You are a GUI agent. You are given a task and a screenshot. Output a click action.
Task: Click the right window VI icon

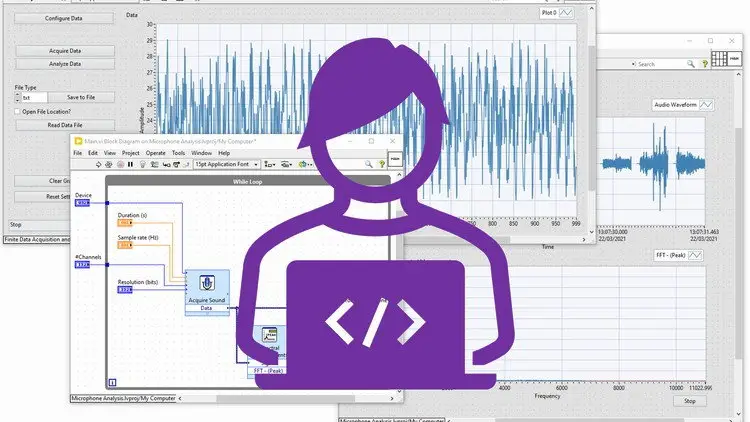pos(735,59)
